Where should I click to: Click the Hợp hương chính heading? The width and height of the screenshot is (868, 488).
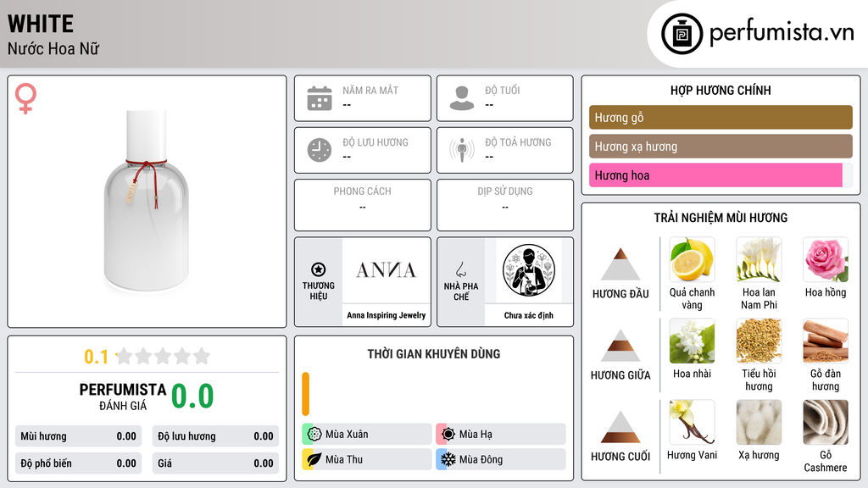[x=721, y=90]
